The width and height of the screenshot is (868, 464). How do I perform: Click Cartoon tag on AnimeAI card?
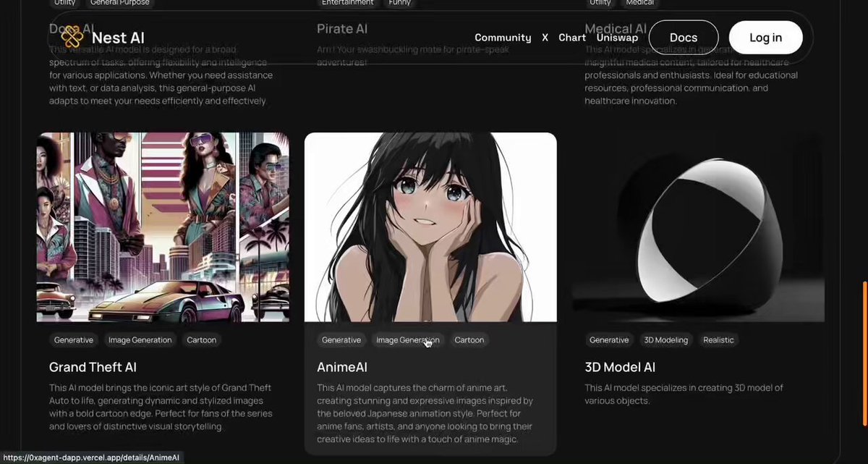tap(469, 340)
